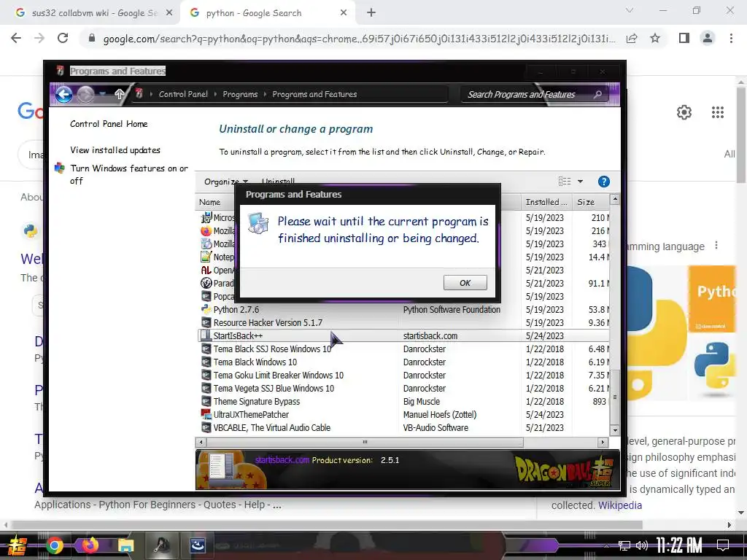Select Resource Hacker Version 5.1.7 row
This screenshot has width=747, height=560.
pyautogui.click(x=403, y=323)
